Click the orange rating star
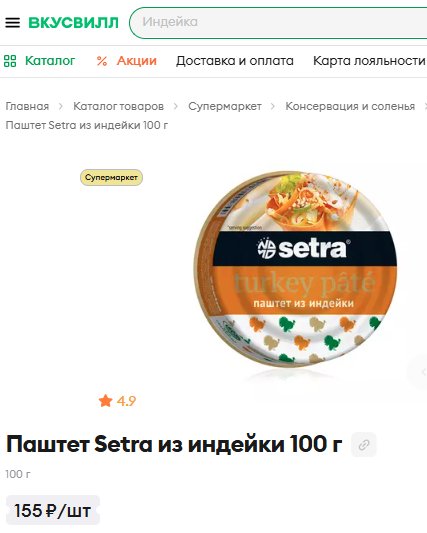Image resolution: width=427 pixels, height=533 pixels. 105,401
